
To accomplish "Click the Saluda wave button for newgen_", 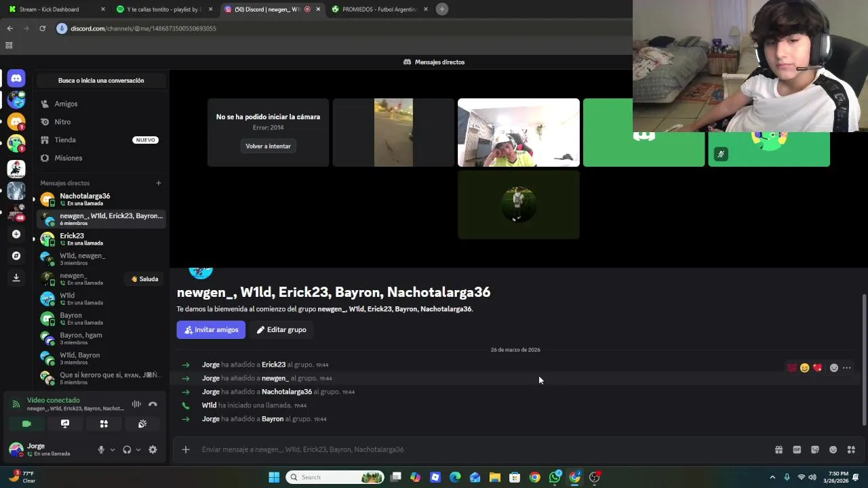I will 145,279.
